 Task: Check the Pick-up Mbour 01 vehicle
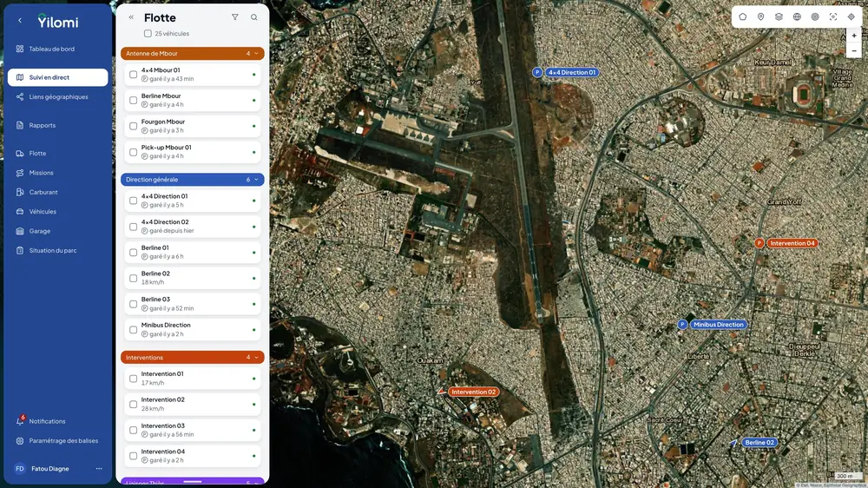tap(134, 152)
